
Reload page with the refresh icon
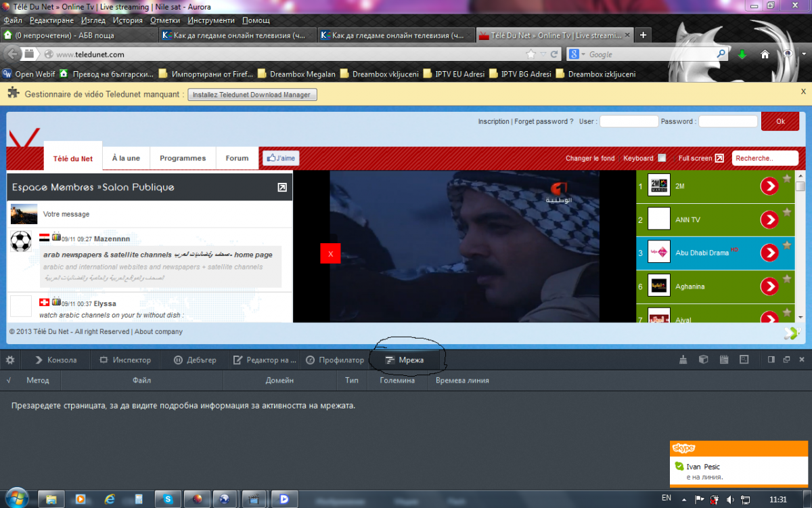[554, 54]
